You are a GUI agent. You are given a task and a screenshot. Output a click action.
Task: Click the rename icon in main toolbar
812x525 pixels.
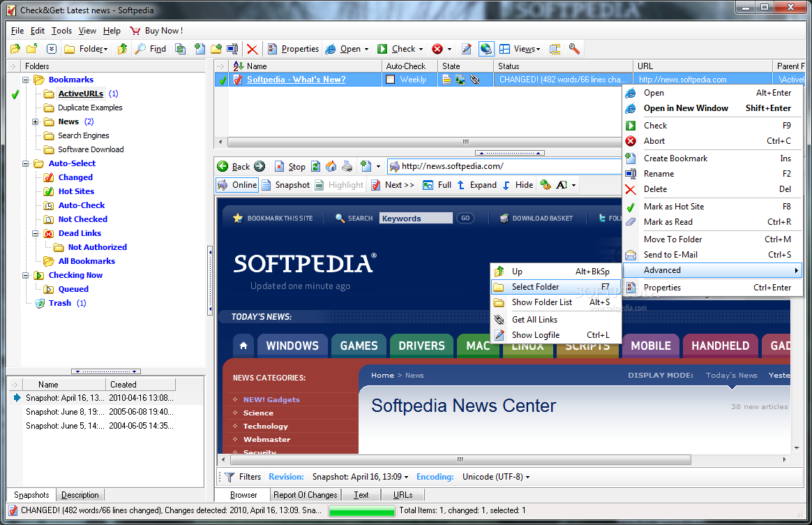coord(232,49)
